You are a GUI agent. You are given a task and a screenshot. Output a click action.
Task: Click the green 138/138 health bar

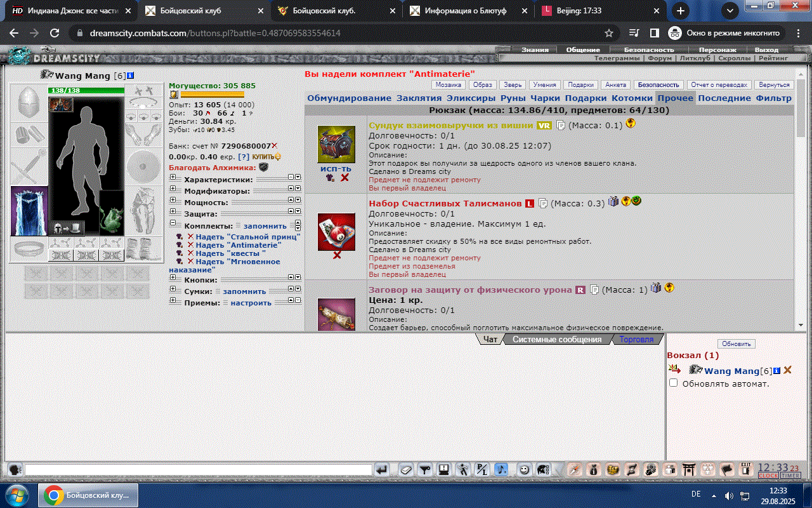[x=86, y=91]
